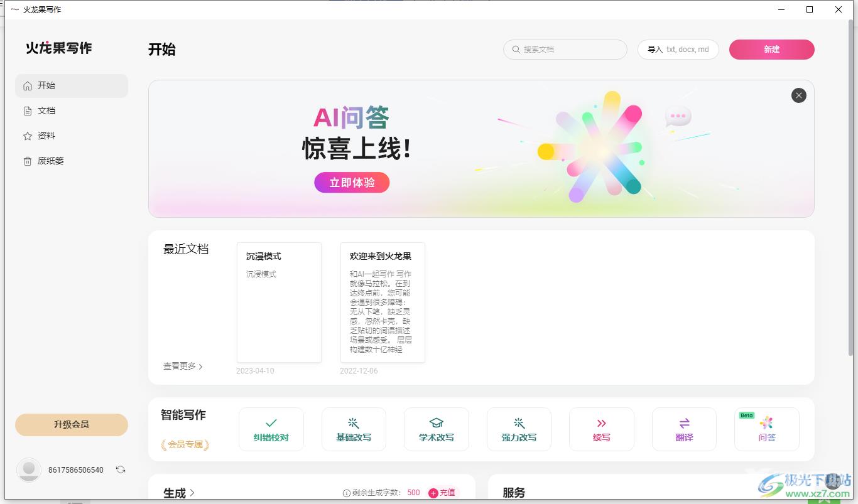
Task: Click the sync refresh icon near account
Action: coord(121,469)
